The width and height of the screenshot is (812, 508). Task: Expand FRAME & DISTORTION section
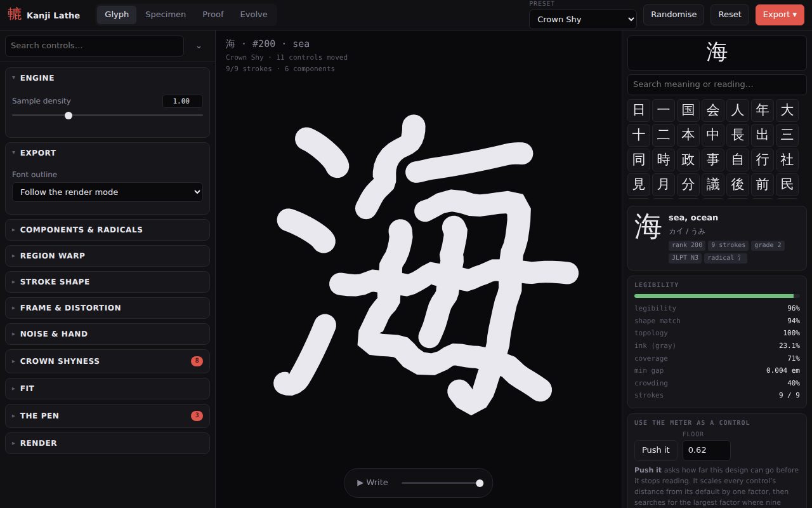click(x=107, y=308)
